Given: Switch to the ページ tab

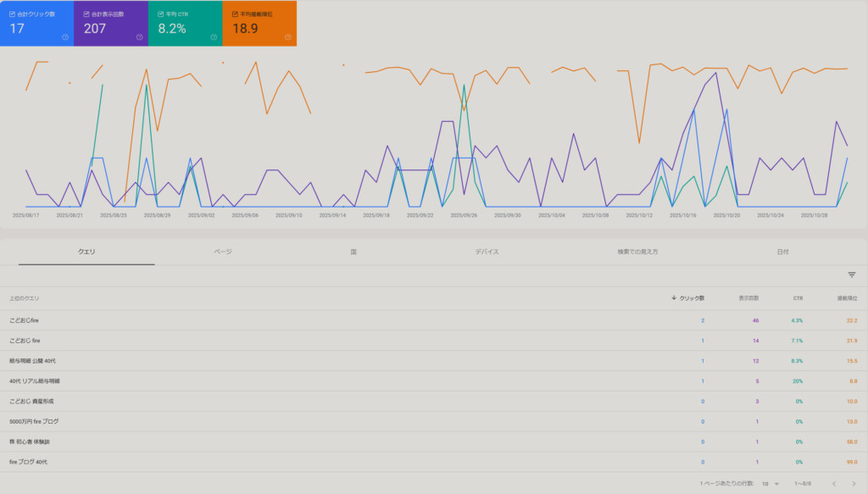Looking at the screenshot, I should (x=223, y=252).
